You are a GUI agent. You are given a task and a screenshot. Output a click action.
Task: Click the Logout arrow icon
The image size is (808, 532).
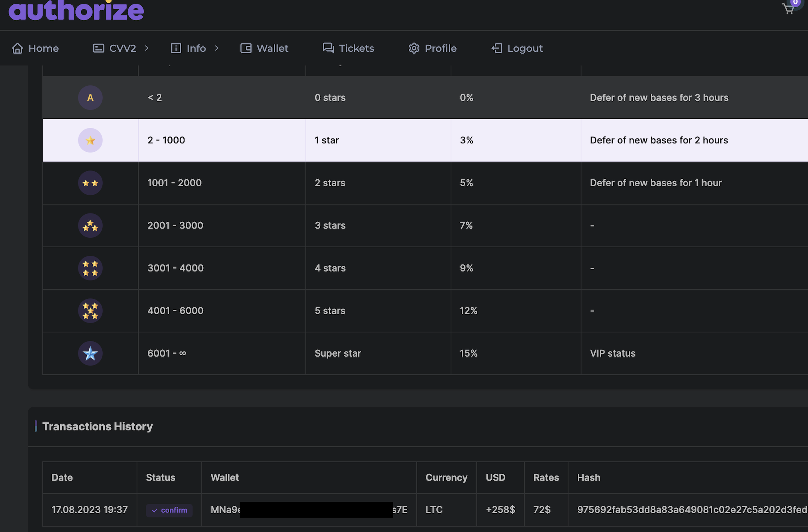[x=497, y=48]
